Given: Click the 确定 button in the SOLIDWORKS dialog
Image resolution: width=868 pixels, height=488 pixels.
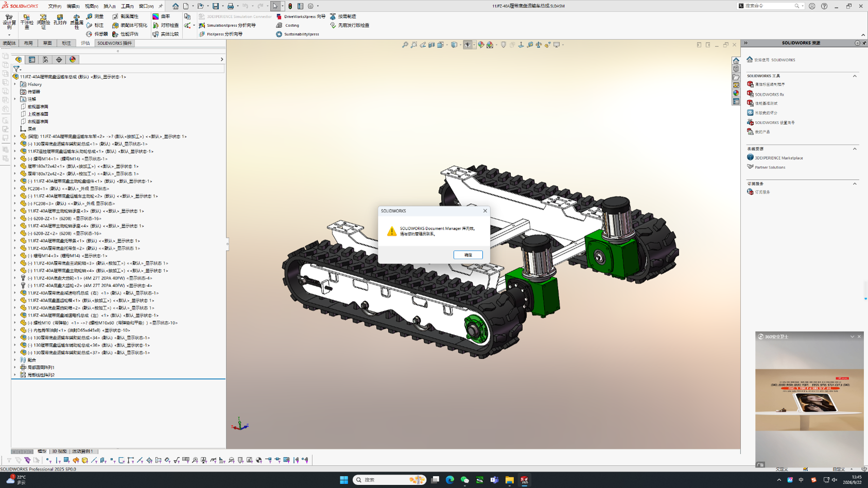Looking at the screenshot, I should pyautogui.click(x=468, y=255).
